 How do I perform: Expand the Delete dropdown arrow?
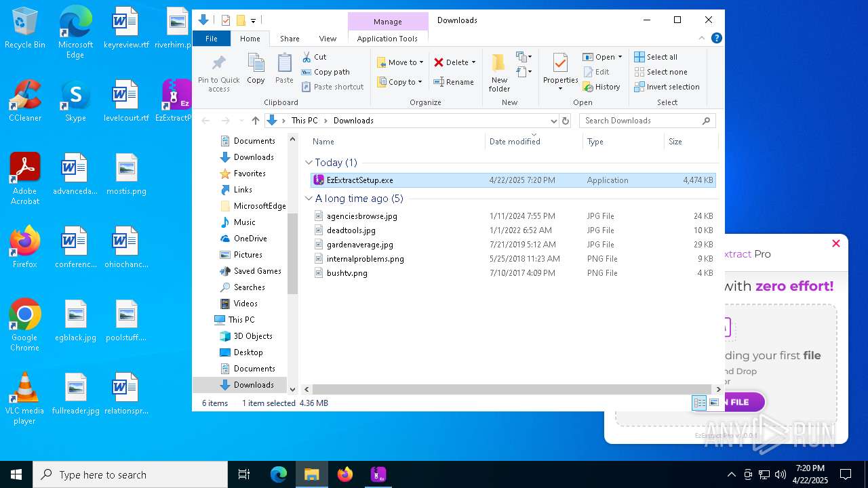(x=473, y=62)
